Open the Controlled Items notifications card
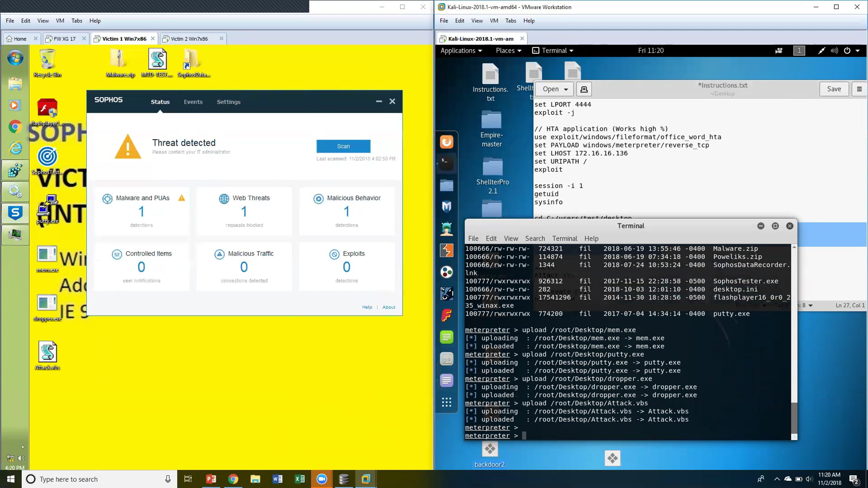 (141, 267)
